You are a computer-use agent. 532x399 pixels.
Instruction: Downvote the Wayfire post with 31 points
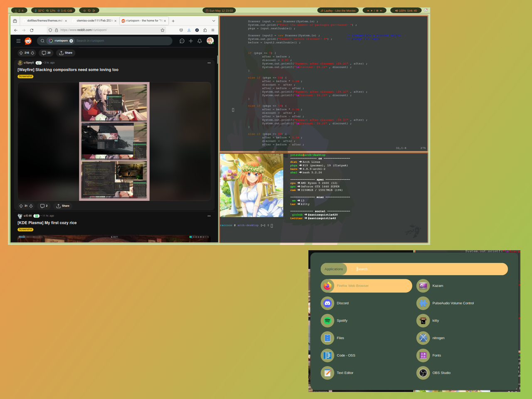(31, 206)
